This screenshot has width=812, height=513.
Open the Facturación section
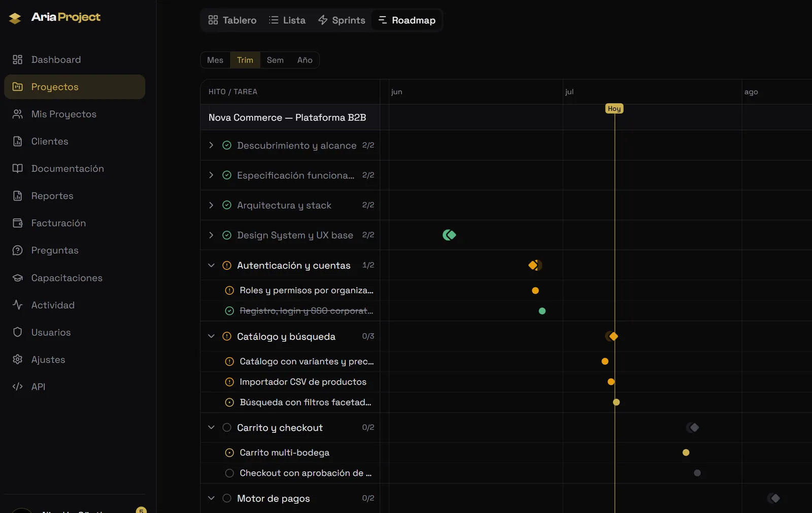75,223
